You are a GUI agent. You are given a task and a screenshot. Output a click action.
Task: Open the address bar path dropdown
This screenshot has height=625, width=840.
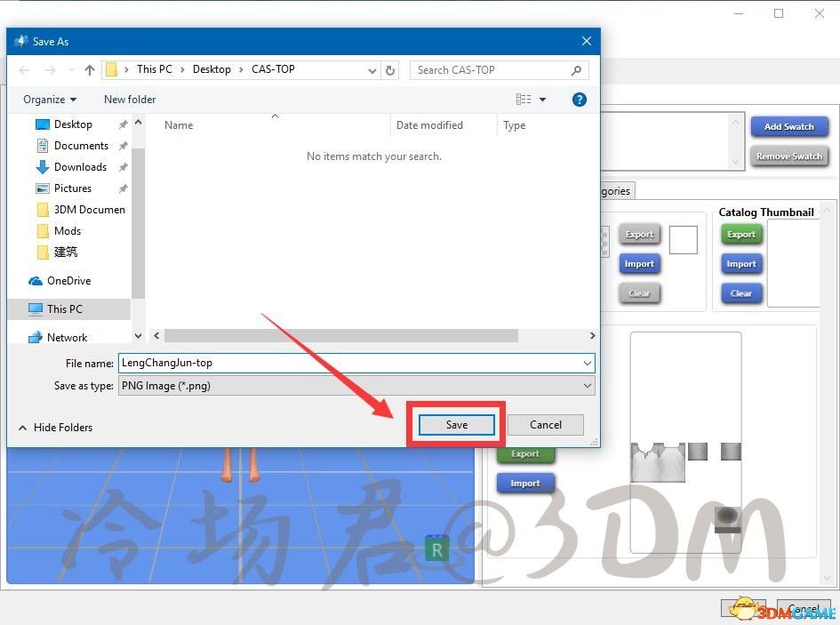[x=372, y=69]
